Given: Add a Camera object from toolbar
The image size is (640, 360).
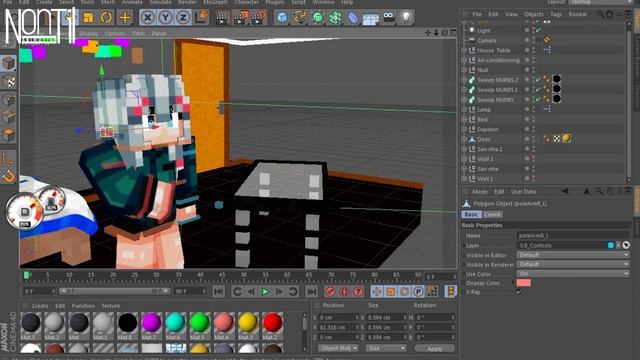Looking at the screenshot, I should [389, 18].
